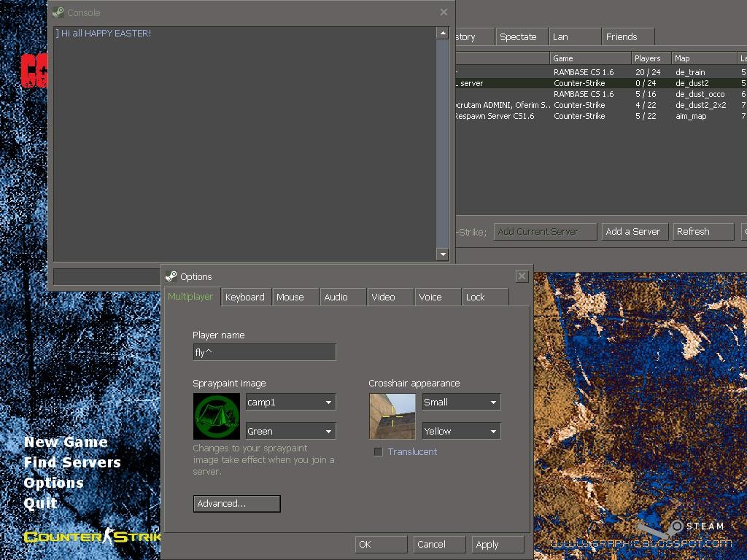The image size is (747, 560).
Task: Click the Player name text field
Action: click(x=264, y=352)
